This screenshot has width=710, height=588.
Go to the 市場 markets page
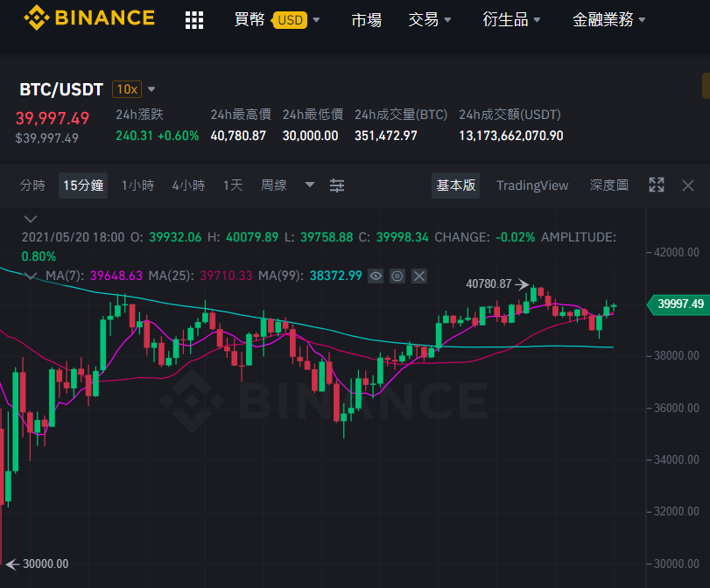point(366,20)
